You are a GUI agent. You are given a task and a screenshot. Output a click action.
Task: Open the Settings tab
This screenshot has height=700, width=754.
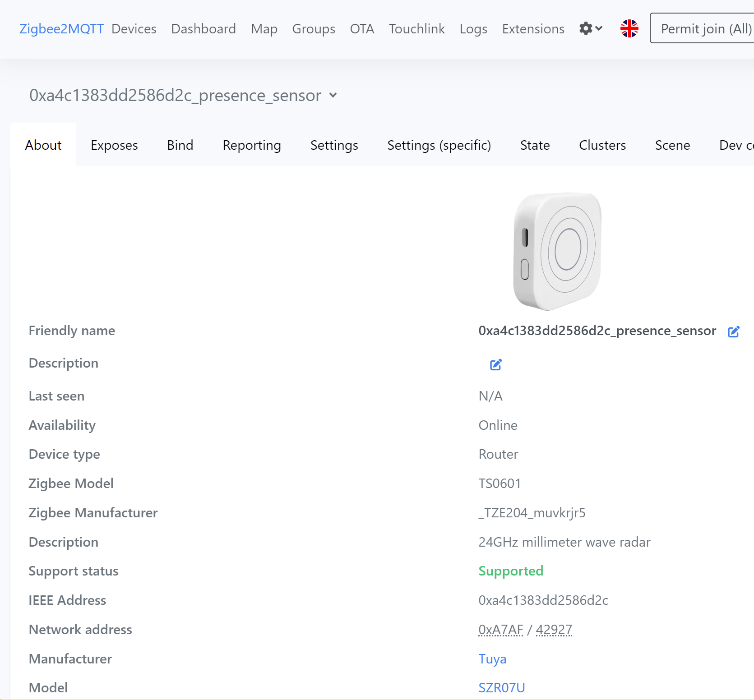coord(334,145)
